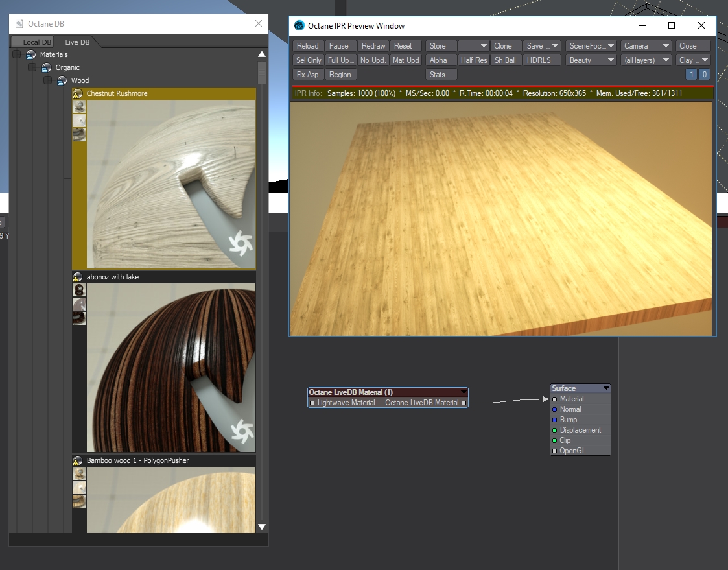
Task: Select second small preview under Chestnut Rushmore
Action: (x=79, y=121)
